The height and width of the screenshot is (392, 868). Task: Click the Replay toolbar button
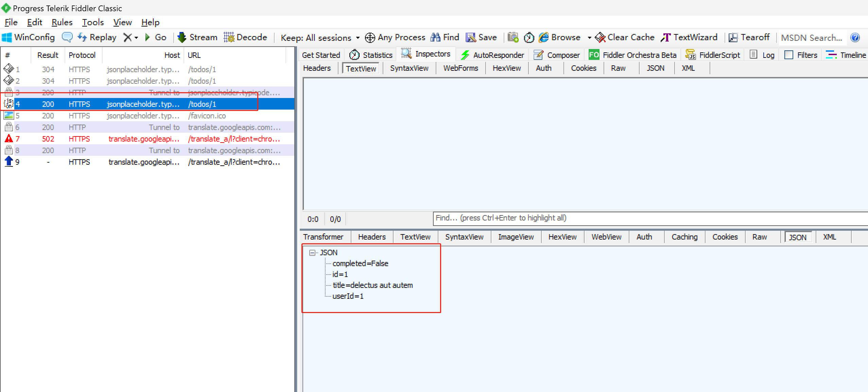pyautogui.click(x=97, y=37)
